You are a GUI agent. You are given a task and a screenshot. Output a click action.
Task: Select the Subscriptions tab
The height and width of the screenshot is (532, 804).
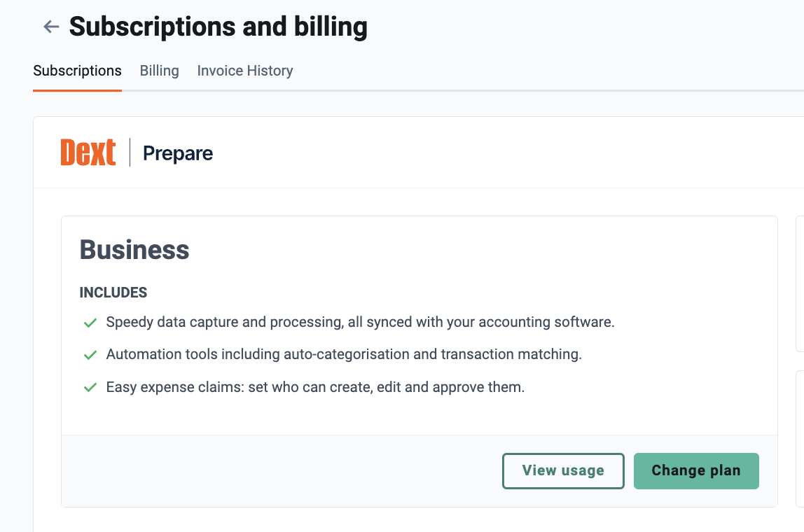tap(78, 71)
